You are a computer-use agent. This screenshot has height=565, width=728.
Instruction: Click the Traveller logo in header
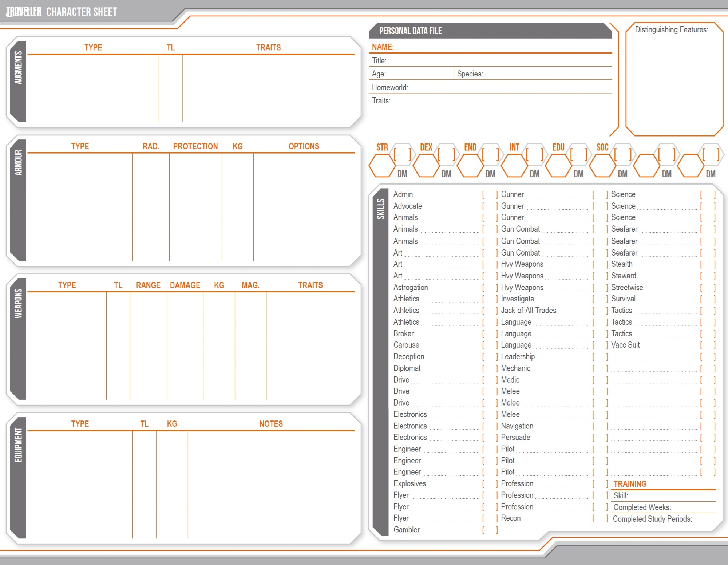24,12
